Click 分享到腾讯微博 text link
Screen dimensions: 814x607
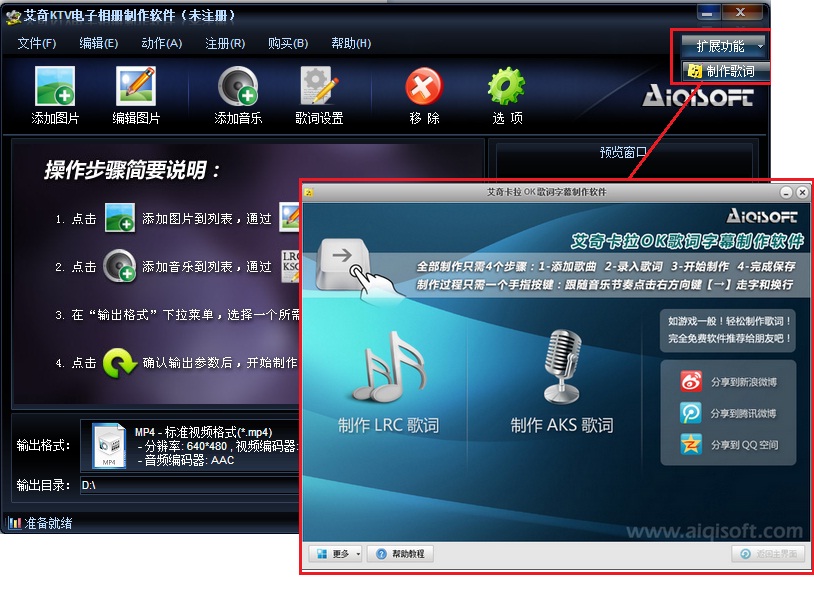click(x=743, y=413)
